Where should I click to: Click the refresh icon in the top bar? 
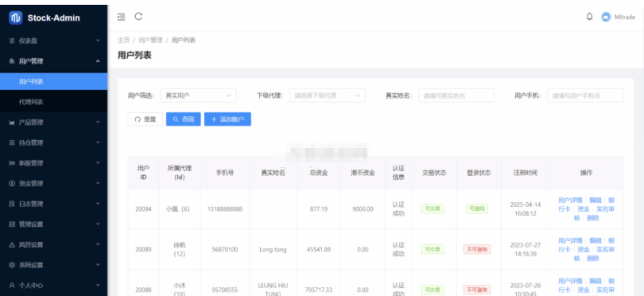click(139, 17)
